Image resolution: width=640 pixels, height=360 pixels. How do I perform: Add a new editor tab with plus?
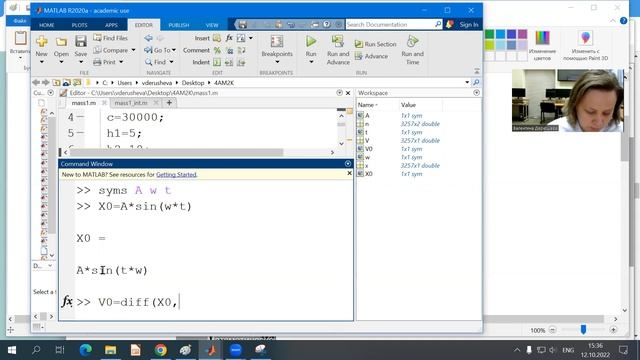point(169,103)
